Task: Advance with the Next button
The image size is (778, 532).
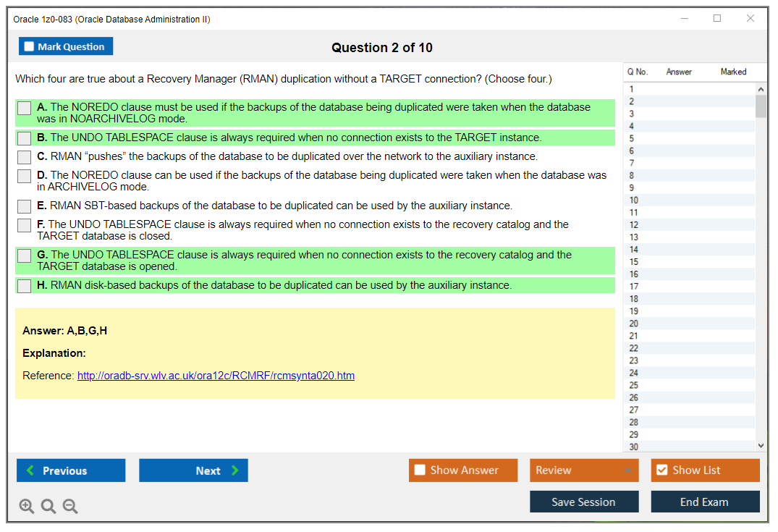Action: [193, 470]
